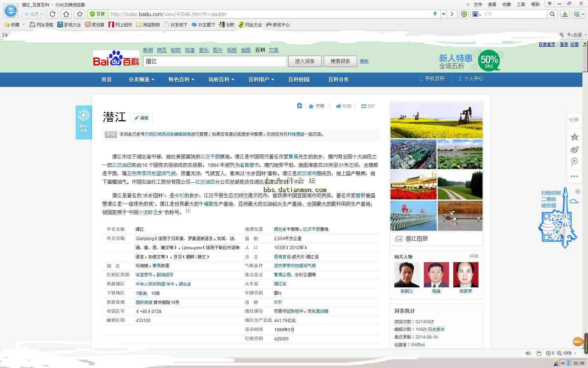Mute sound via status bar speaker icon

[528, 353]
